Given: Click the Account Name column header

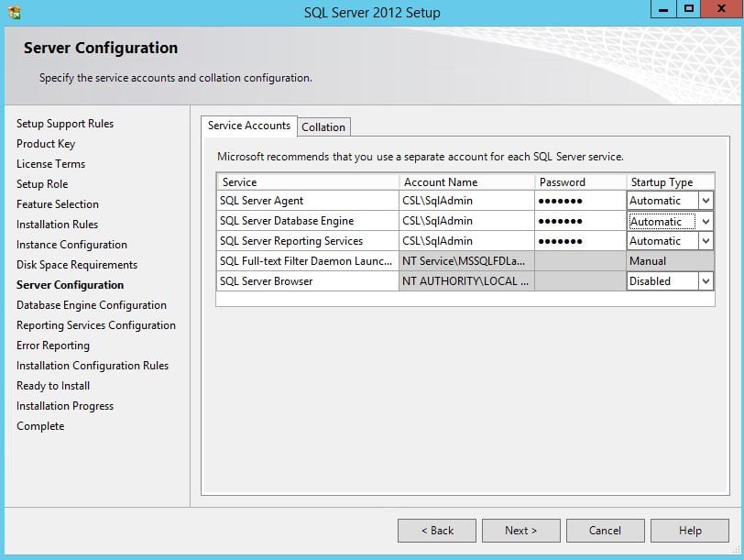Looking at the screenshot, I should [x=467, y=182].
